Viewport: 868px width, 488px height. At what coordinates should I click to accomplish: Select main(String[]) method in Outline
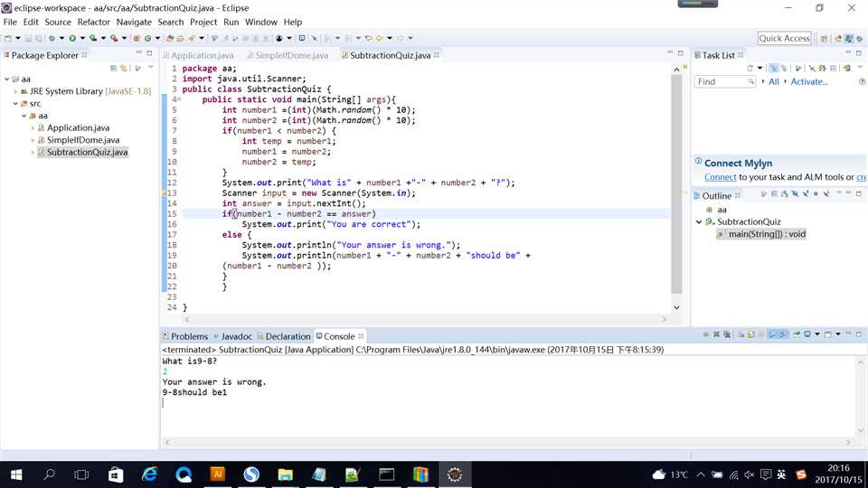tap(767, 234)
